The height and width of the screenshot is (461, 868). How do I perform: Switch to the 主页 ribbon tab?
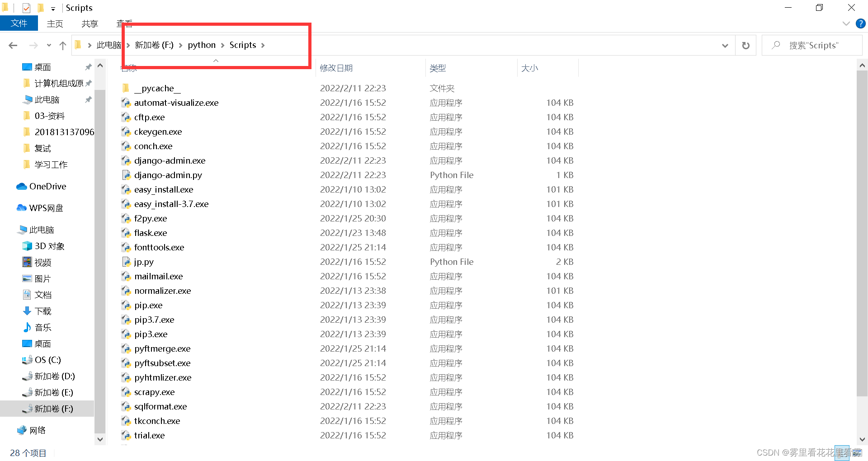coord(55,24)
